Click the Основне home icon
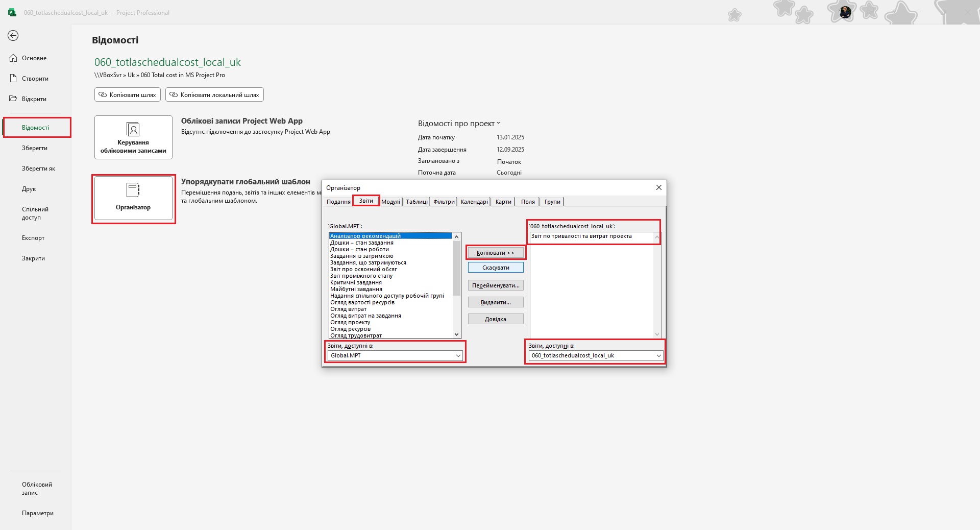Image resolution: width=980 pixels, height=530 pixels. pyautogui.click(x=13, y=58)
